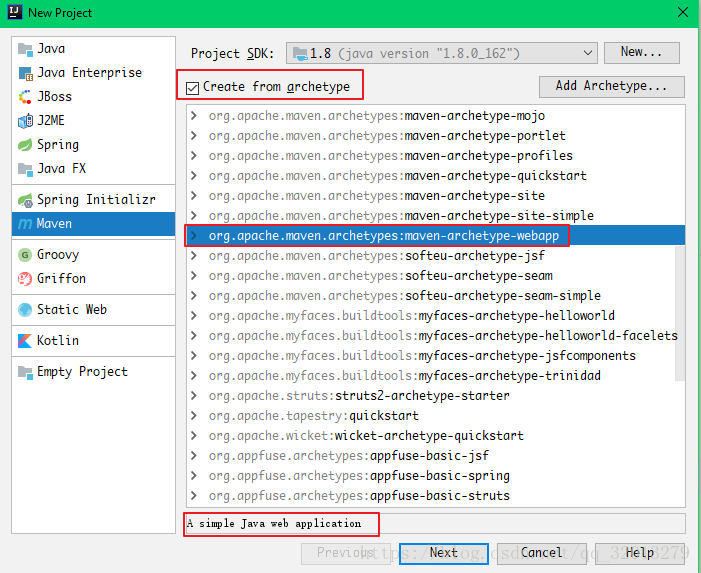Click the Groovy G icon
The image size is (701, 573).
tap(25, 255)
